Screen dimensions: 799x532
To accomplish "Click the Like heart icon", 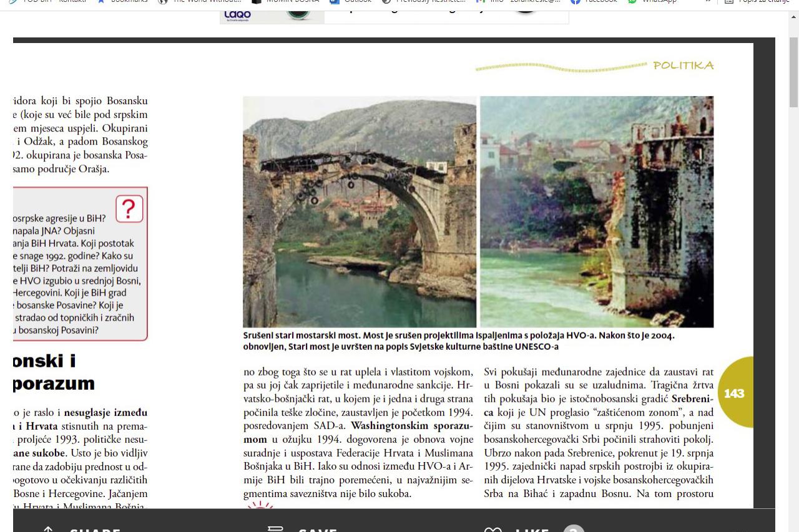I will (493, 530).
